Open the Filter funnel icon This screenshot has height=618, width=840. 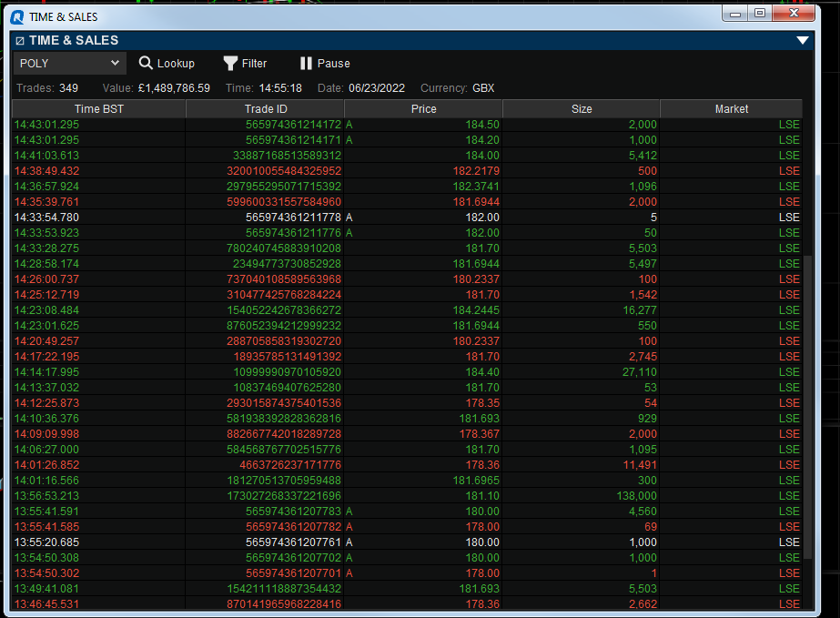[x=230, y=63]
